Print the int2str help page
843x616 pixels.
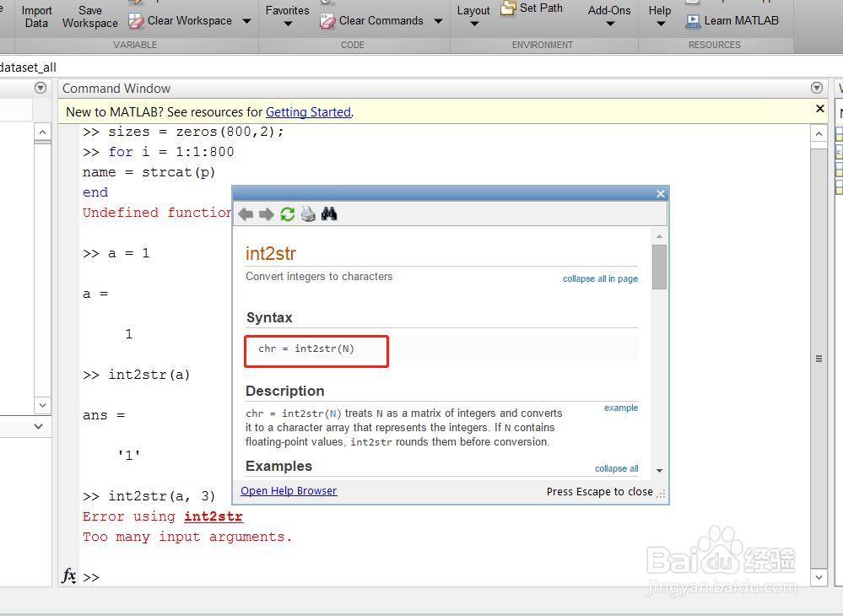click(x=308, y=214)
